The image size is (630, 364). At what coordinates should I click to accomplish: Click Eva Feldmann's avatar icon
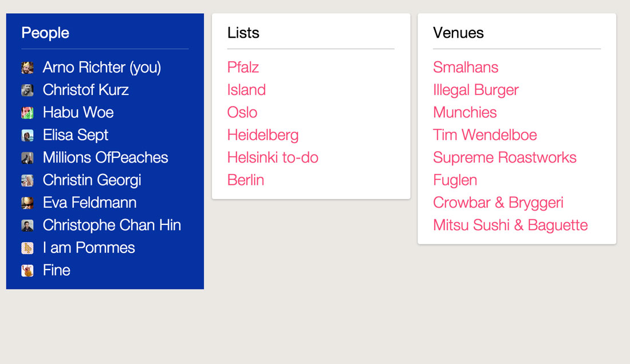27,203
